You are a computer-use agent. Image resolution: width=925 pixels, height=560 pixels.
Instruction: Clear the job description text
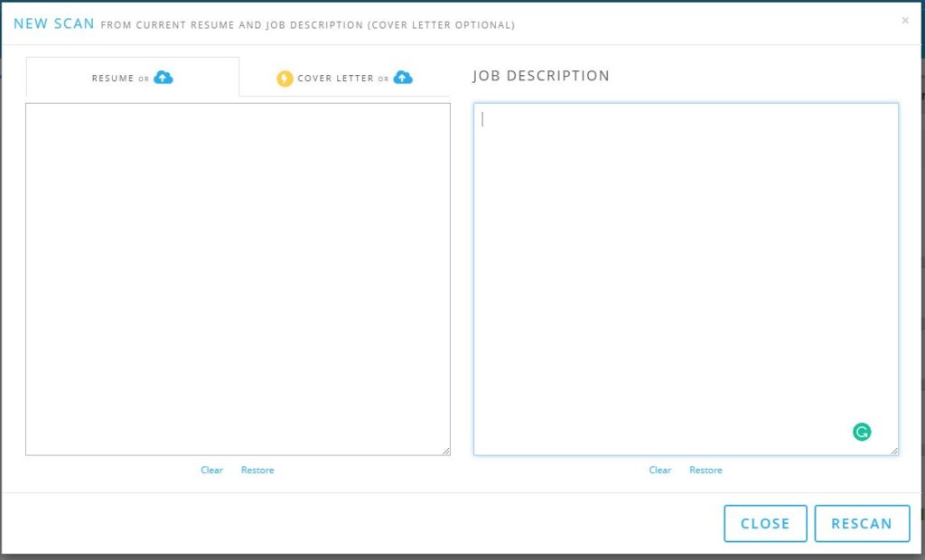tap(659, 471)
